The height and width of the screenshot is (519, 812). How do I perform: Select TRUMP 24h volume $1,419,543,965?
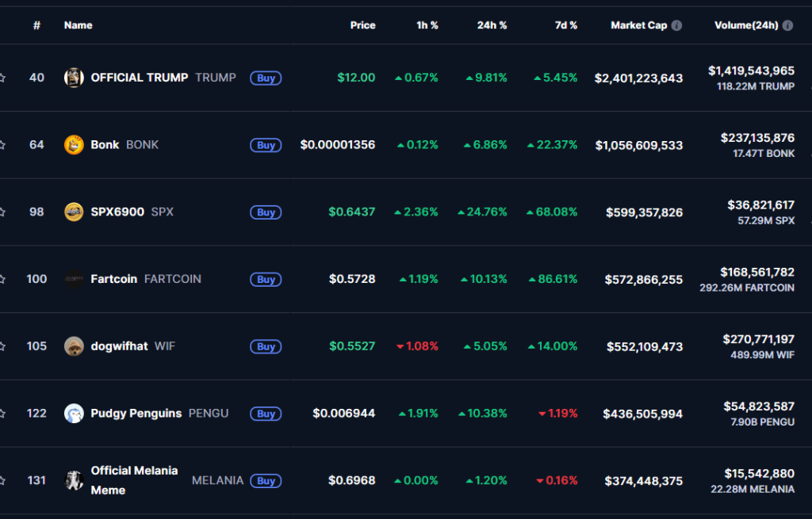[x=752, y=71]
